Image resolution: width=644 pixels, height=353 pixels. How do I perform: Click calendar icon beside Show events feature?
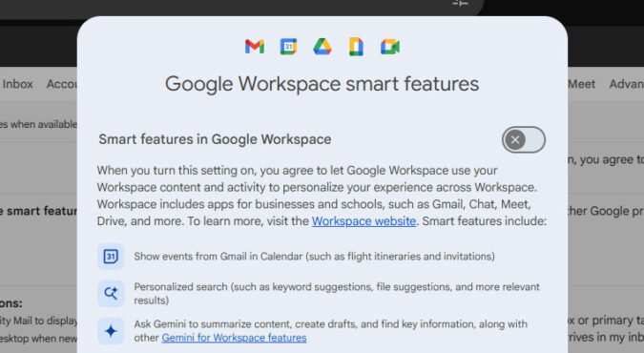111,257
